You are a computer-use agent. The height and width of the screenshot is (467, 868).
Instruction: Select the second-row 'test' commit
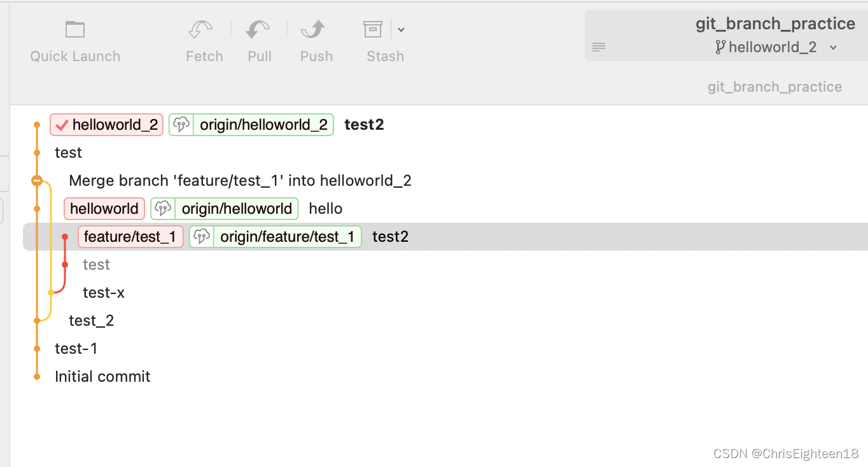68,153
